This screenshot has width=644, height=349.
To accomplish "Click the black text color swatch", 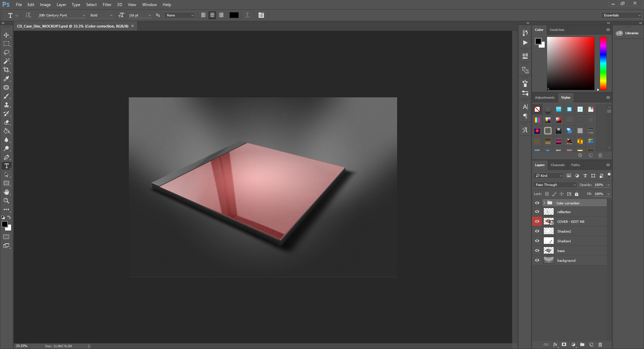I will point(234,15).
